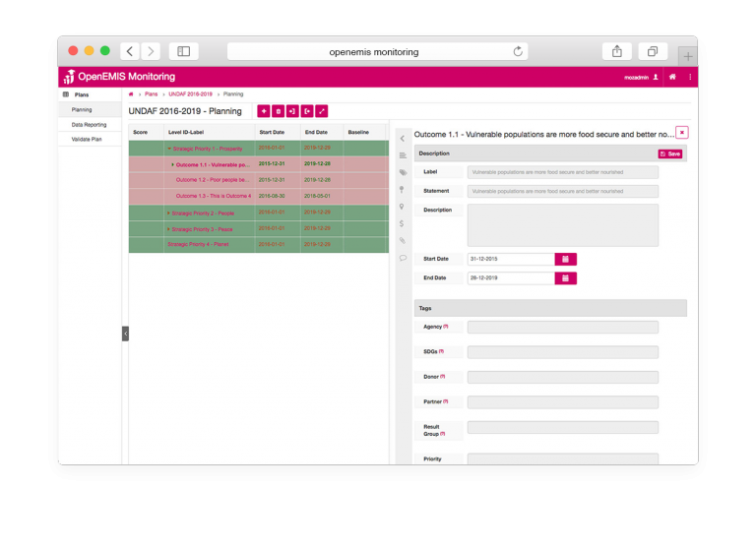Collapse Strategic Priority 1 - Prosperity row

(169, 149)
